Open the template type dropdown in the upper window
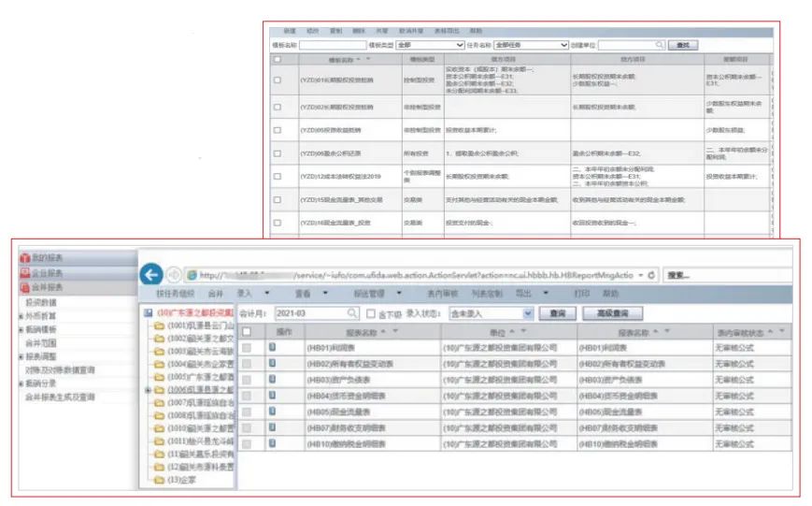 (430, 45)
